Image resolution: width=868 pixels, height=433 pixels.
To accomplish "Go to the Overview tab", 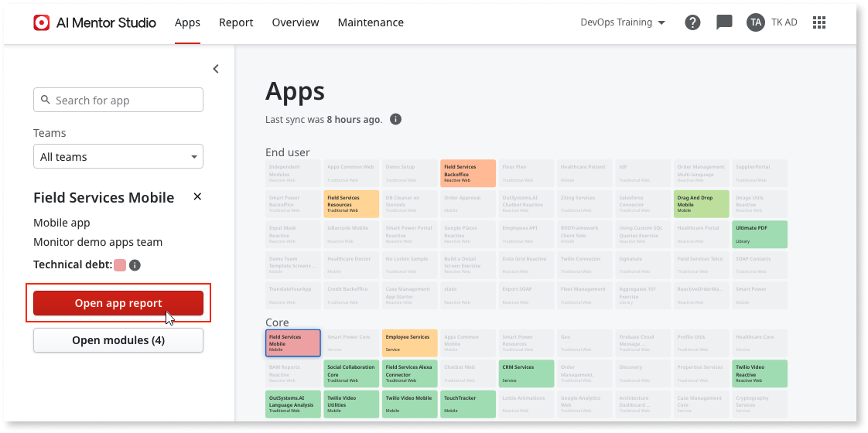I will point(296,22).
